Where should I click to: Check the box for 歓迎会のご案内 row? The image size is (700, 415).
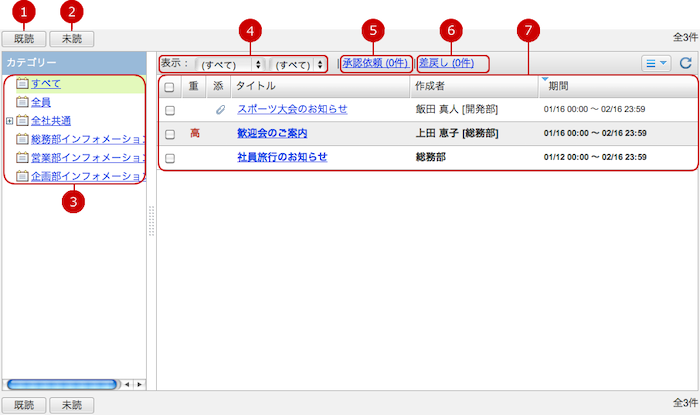point(170,134)
